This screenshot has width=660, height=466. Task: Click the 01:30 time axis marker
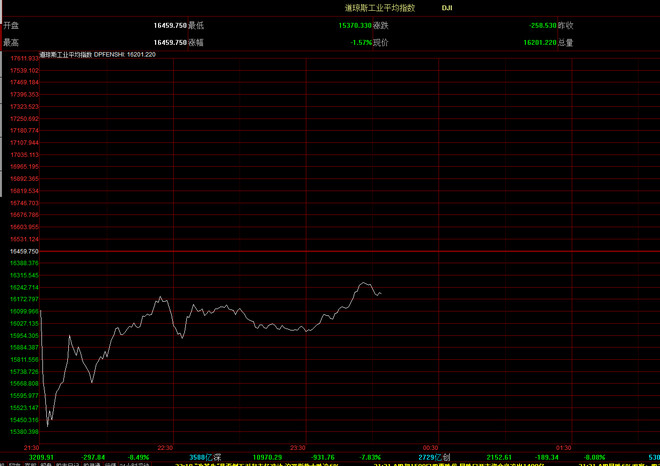click(563, 448)
